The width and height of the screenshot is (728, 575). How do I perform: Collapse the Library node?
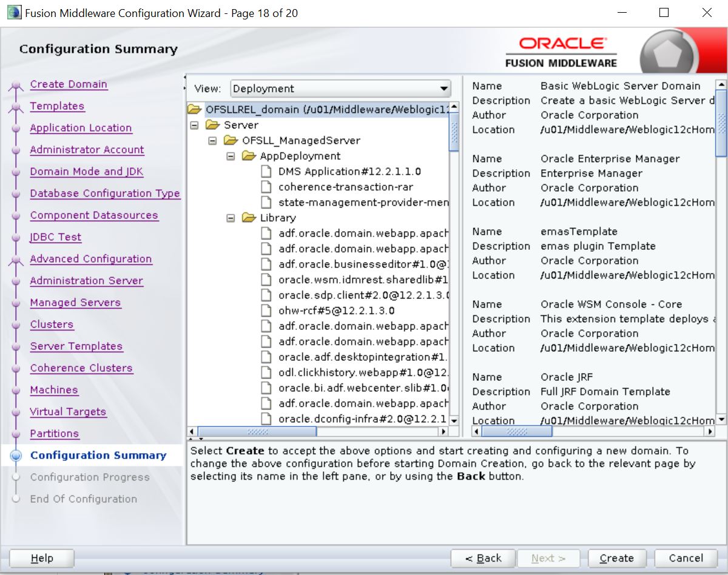tap(231, 218)
